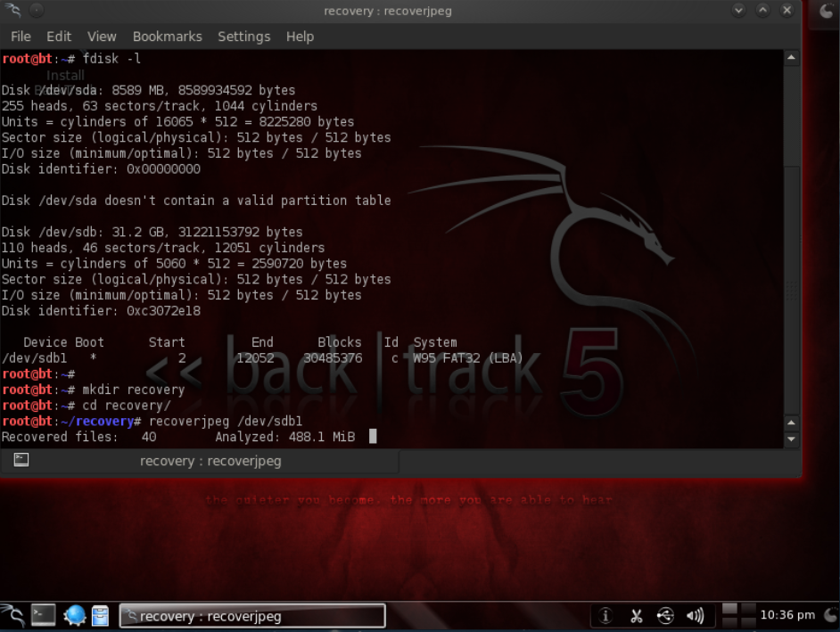Click the terminal scrollbar down arrow
This screenshot has width=840, height=632.
click(791, 439)
